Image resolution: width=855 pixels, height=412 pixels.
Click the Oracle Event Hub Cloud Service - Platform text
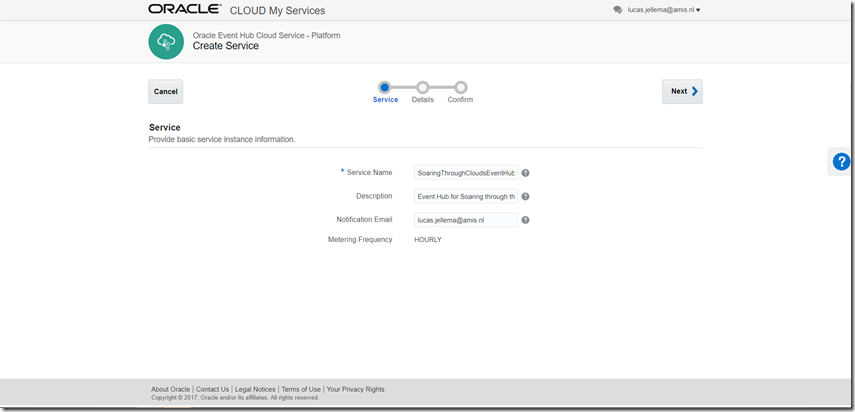[x=267, y=35]
